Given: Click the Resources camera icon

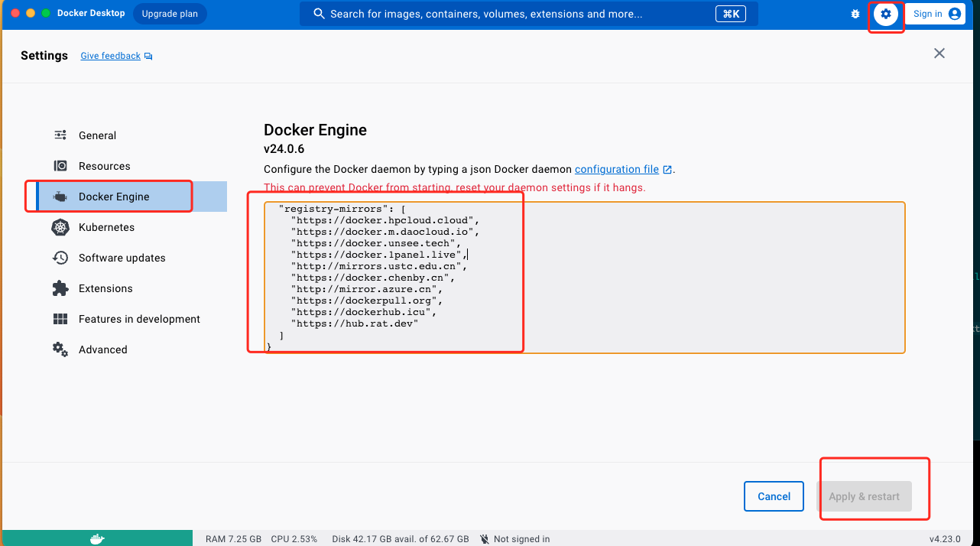Looking at the screenshot, I should (60, 166).
